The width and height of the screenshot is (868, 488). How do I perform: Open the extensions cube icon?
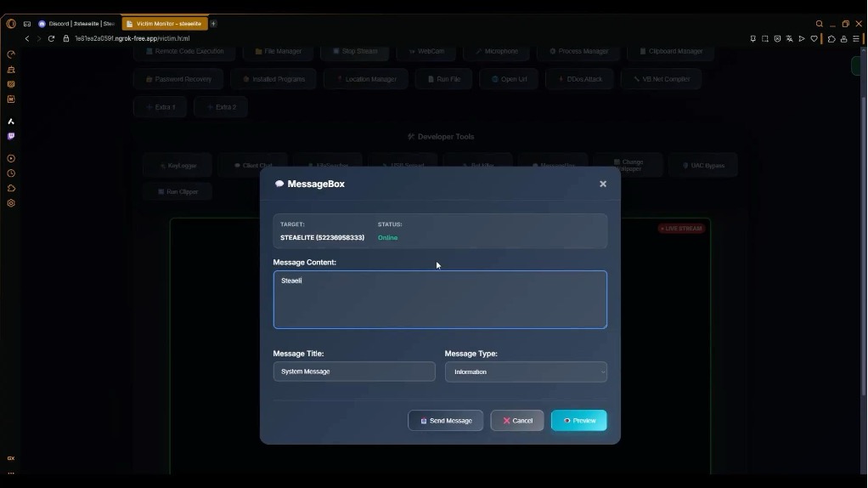[x=831, y=38]
